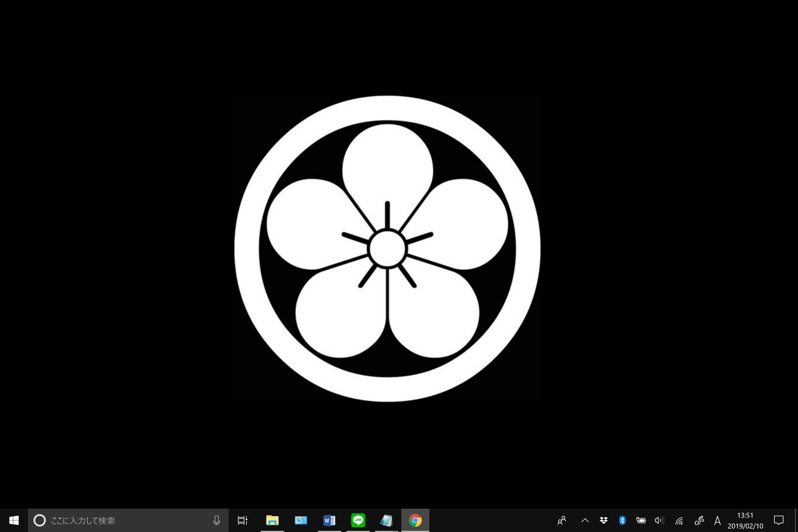798x532 pixels.
Task: Toggle IME input mode "A" indicator
Action: (717, 520)
